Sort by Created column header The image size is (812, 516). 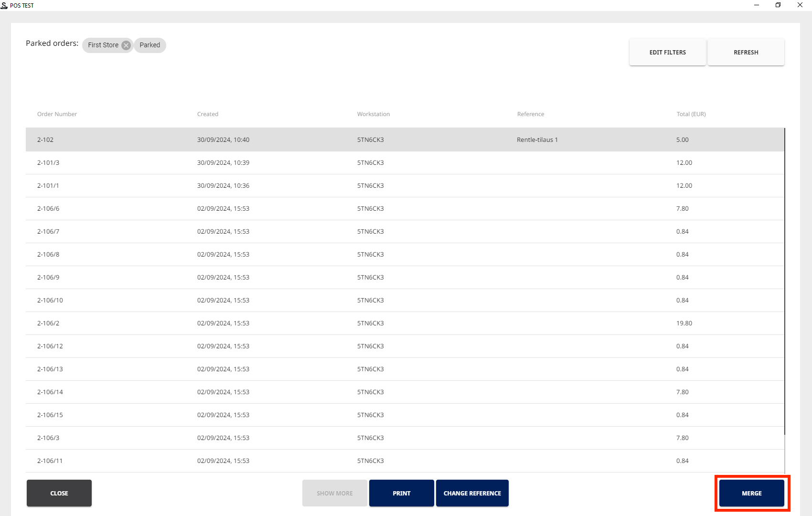208,114
